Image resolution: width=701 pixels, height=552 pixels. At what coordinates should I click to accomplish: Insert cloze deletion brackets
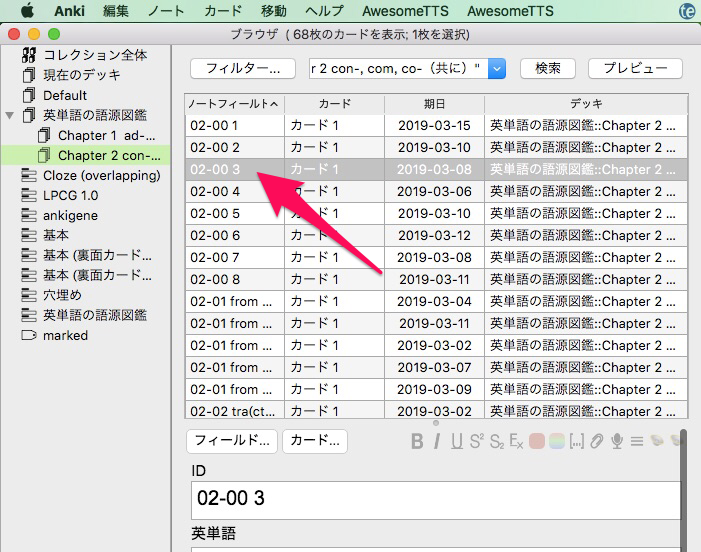pos(577,442)
